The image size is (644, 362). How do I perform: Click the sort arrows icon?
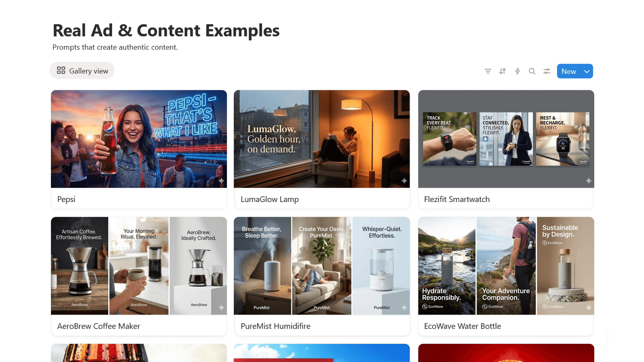coord(502,71)
